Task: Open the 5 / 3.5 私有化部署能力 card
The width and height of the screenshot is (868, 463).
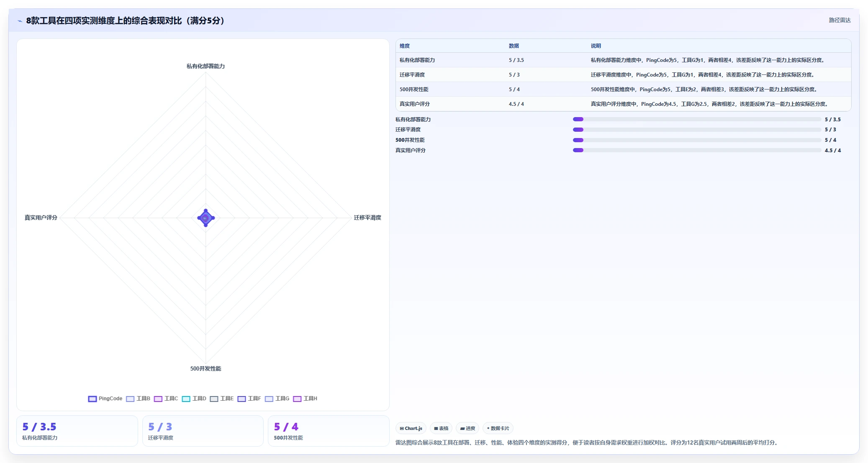Action: click(x=77, y=431)
